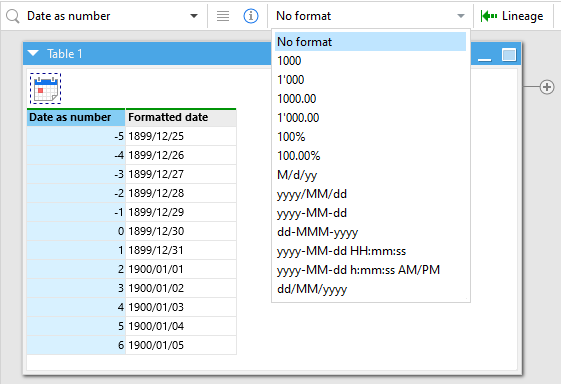Click the Lineage button
The width and height of the screenshot is (561, 384).
(512, 16)
